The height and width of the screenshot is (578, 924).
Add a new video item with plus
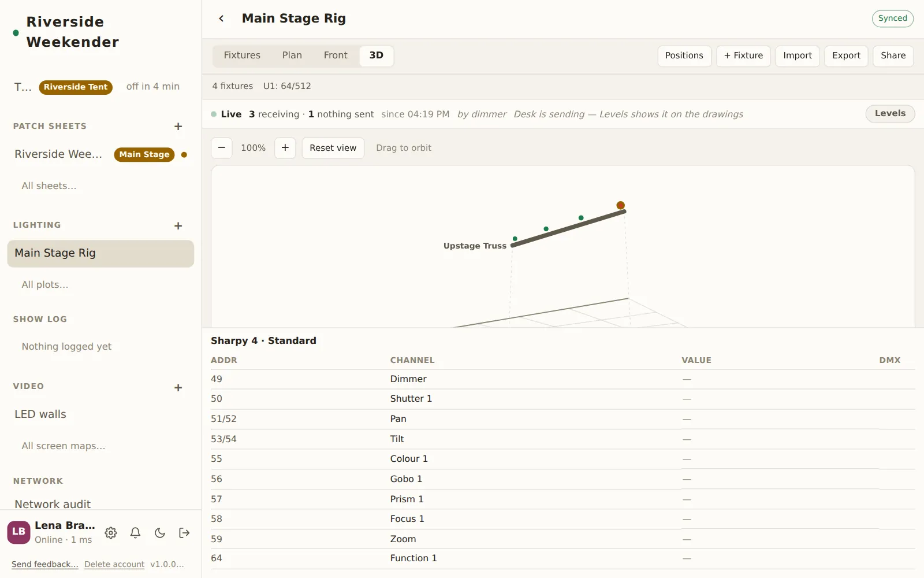click(178, 388)
